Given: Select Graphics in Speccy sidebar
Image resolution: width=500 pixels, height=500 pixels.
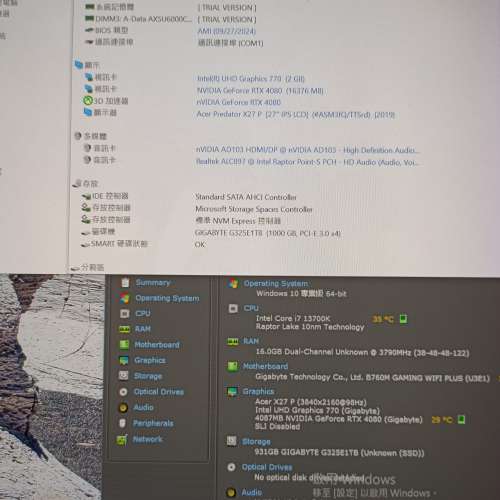Looking at the screenshot, I should [150, 360].
